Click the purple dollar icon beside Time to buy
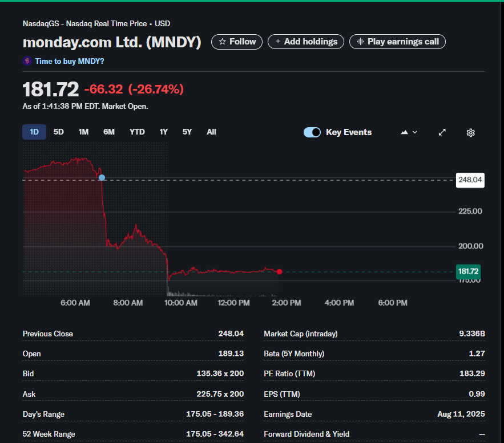504x443 pixels. pos(27,60)
